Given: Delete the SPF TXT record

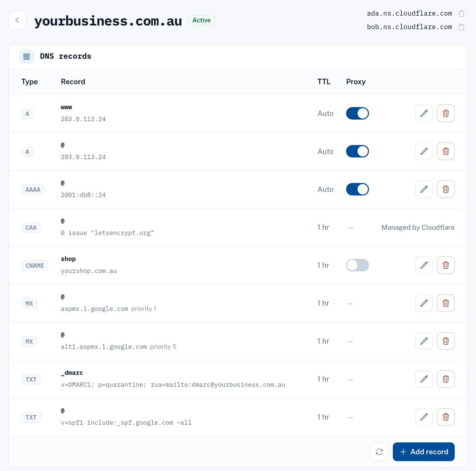Looking at the screenshot, I should click(446, 417).
